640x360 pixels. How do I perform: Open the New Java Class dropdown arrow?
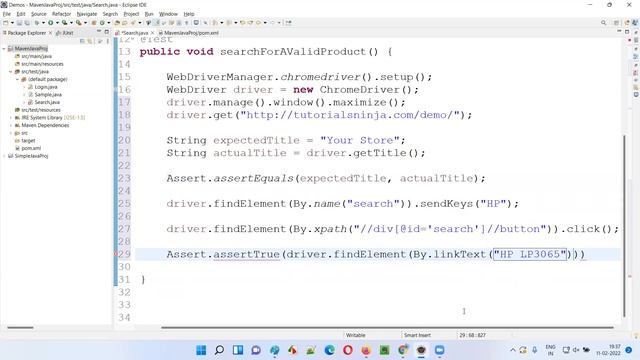(109, 23)
